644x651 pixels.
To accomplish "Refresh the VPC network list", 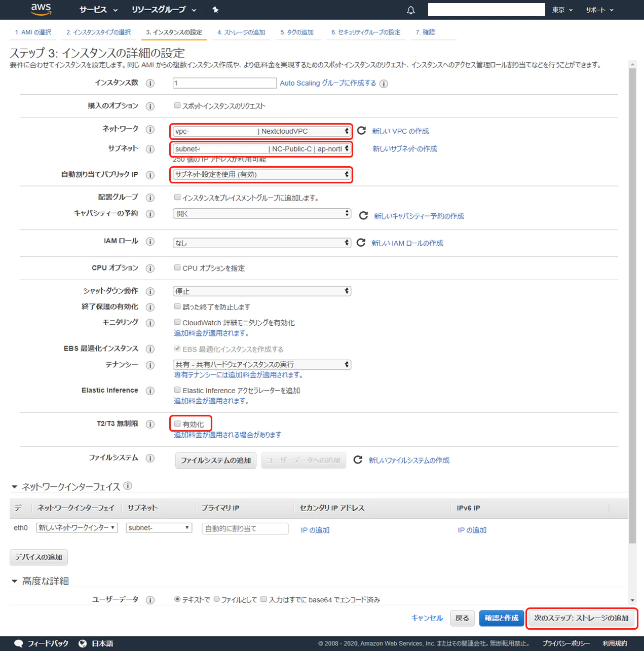I will click(361, 131).
